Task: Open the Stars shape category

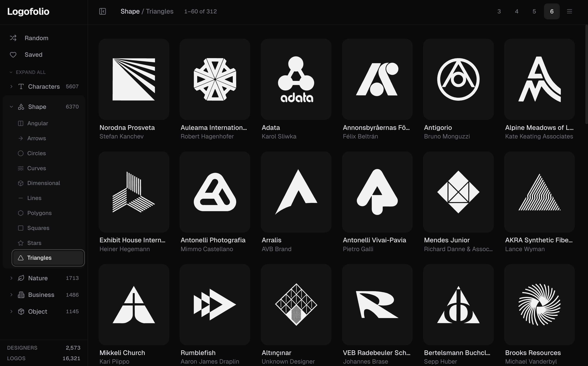Action: coord(34,243)
